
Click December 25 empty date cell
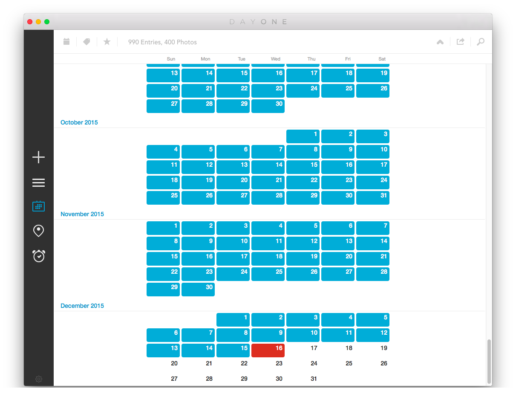[x=349, y=364]
